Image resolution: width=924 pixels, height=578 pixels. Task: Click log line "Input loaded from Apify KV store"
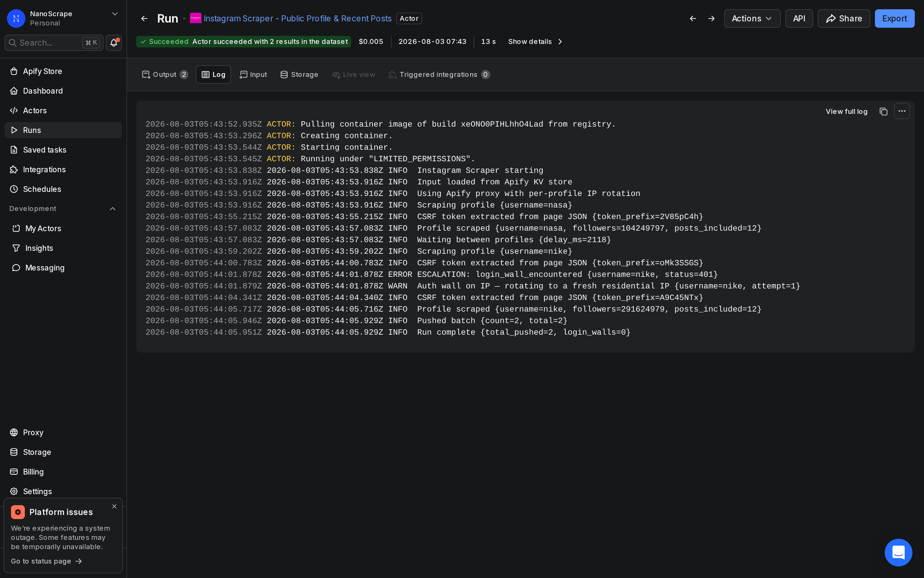pos(359,182)
